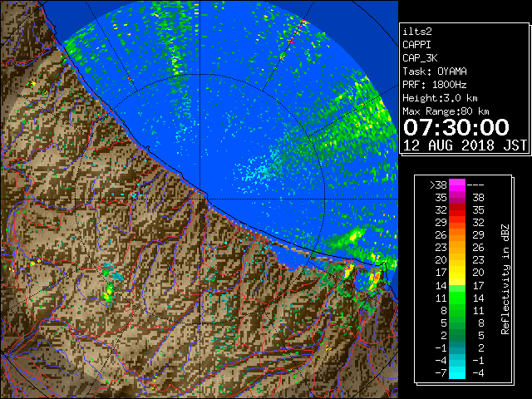The image size is (532, 399).
Task: Click the 'Reflectivity in dBZ' legend title
Action: 505,279
